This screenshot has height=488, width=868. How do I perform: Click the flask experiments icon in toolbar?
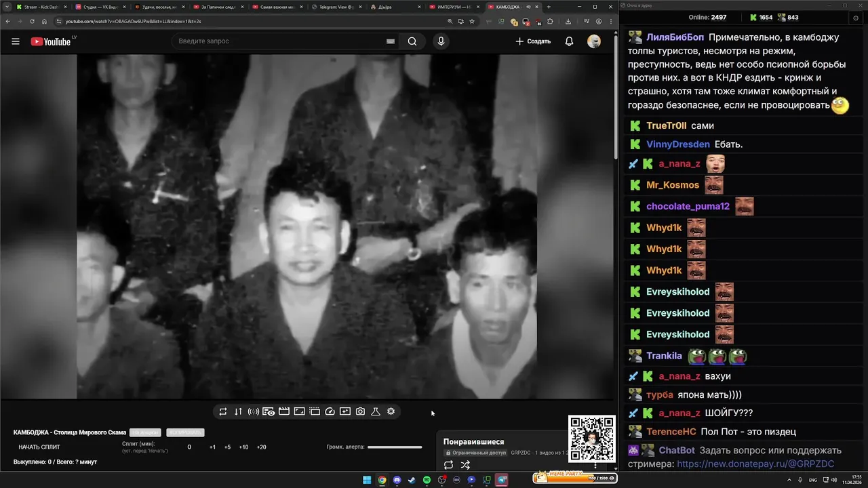[x=376, y=411]
